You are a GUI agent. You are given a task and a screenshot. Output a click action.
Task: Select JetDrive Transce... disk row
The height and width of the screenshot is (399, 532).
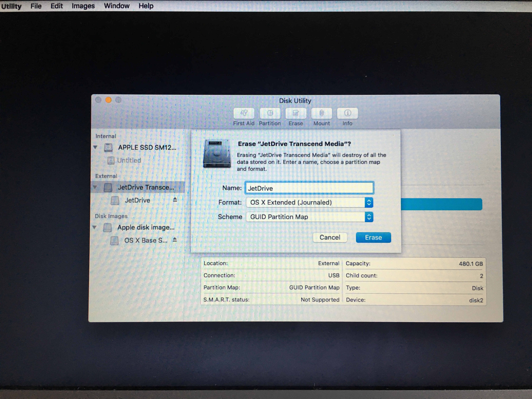click(x=138, y=187)
